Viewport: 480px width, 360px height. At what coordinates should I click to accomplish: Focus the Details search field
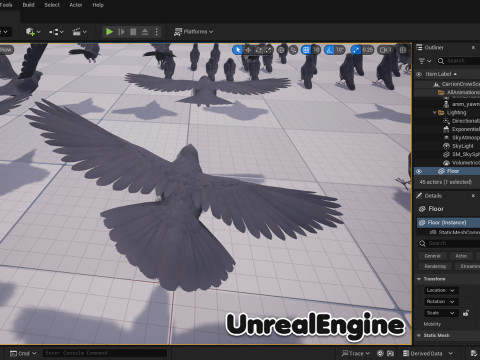coord(449,243)
